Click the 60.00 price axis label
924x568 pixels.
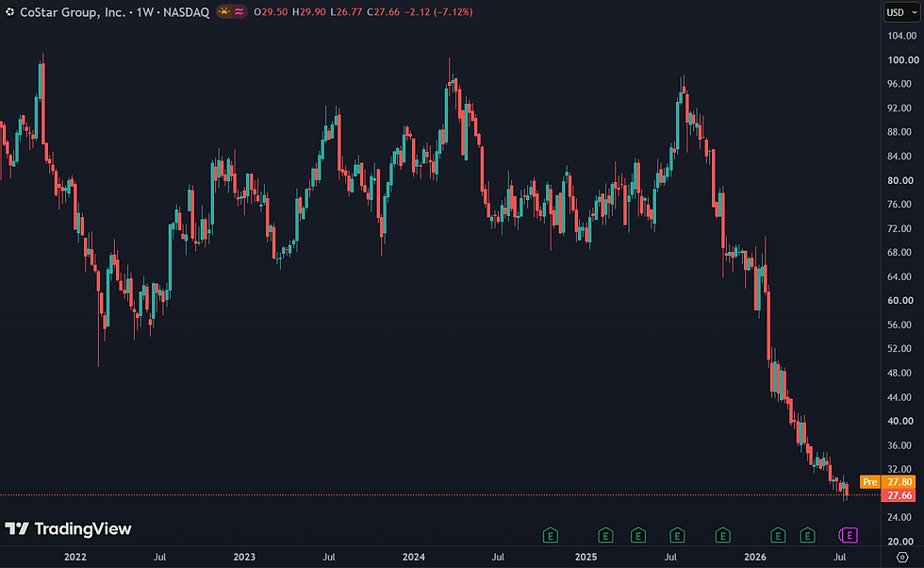pos(899,301)
